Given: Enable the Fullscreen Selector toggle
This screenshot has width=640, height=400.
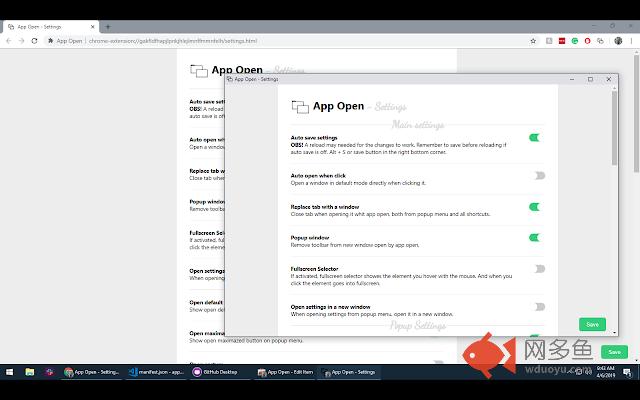Looking at the screenshot, I should (x=540, y=269).
